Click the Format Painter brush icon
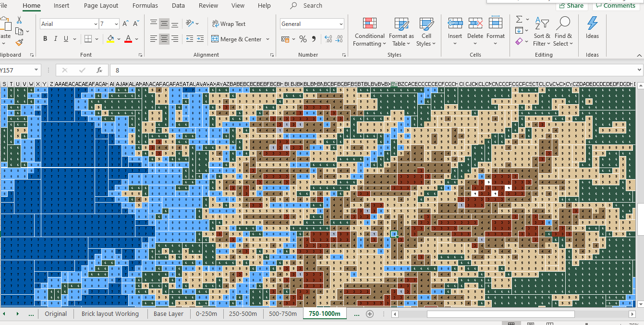Image resolution: width=644 pixels, height=325 pixels. tap(19, 43)
